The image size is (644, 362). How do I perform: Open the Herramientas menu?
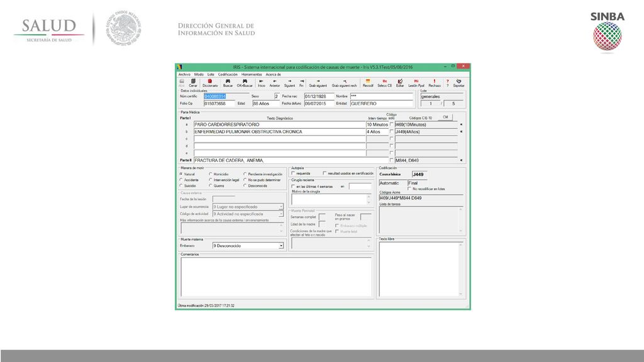point(252,75)
